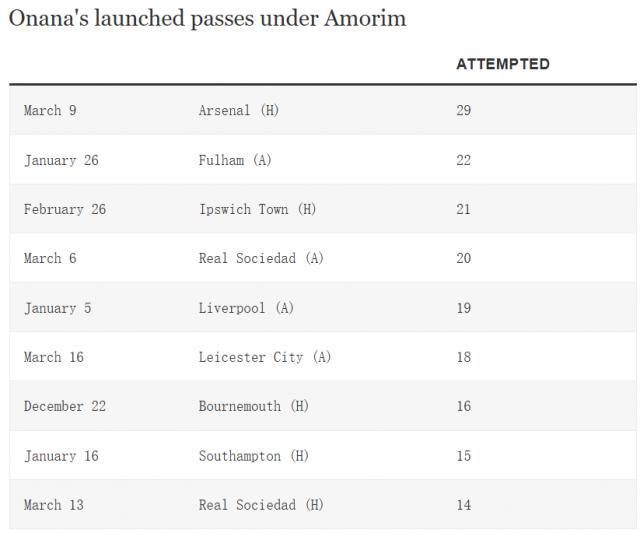Select the value 29 for Arsenal

click(463, 110)
